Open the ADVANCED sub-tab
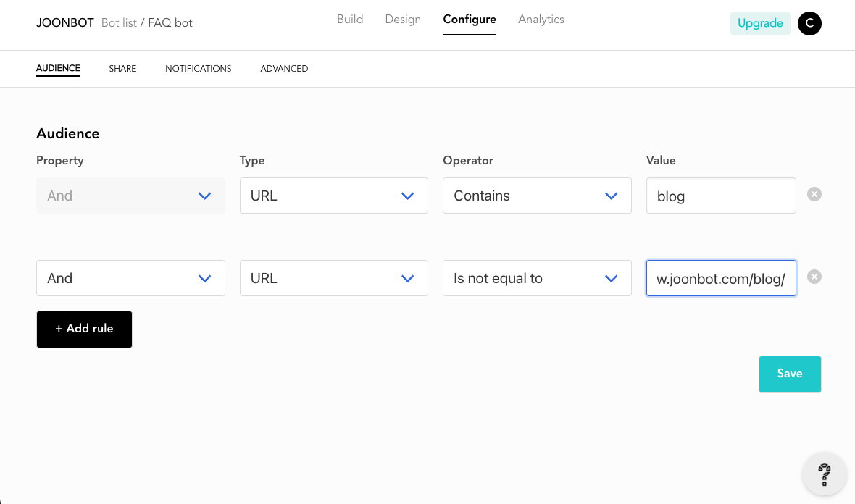855x504 pixels. pyautogui.click(x=284, y=69)
